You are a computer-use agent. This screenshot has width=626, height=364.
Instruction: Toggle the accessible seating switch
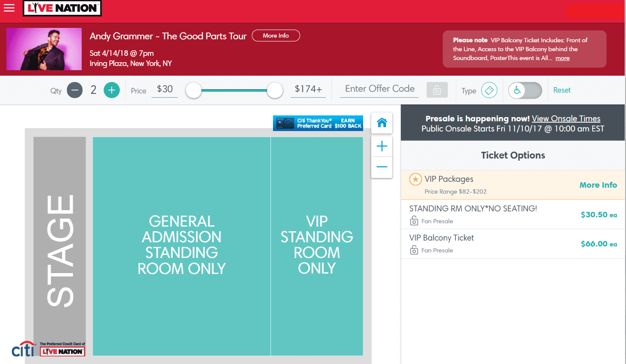(x=525, y=90)
